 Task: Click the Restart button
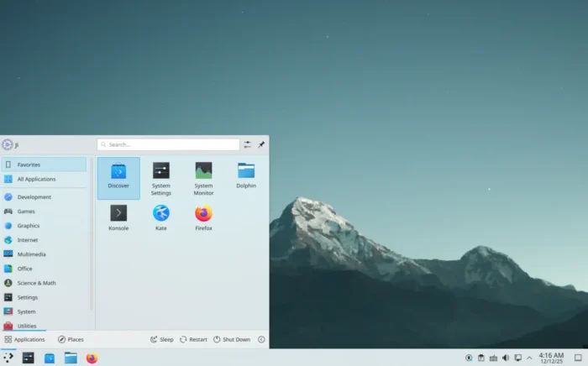[193, 340]
